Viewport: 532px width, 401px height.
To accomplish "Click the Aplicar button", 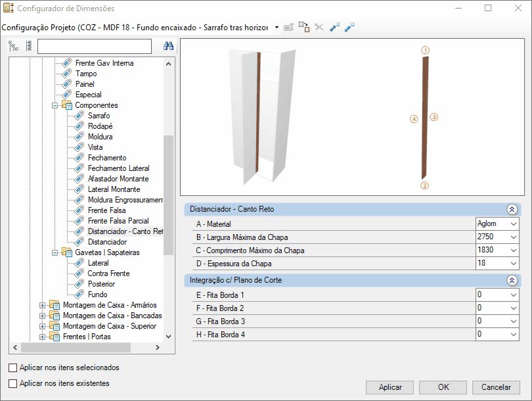I will [x=390, y=387].
